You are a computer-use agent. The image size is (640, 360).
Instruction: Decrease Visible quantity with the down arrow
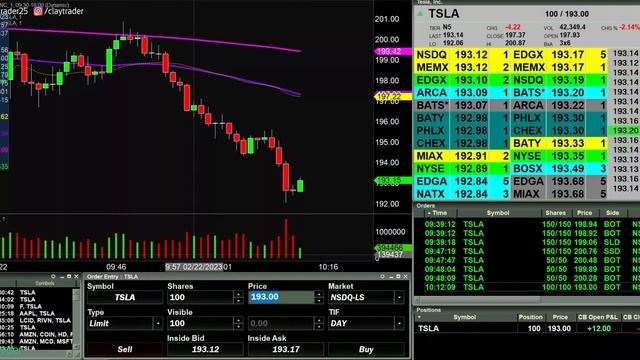pos(238,327)
